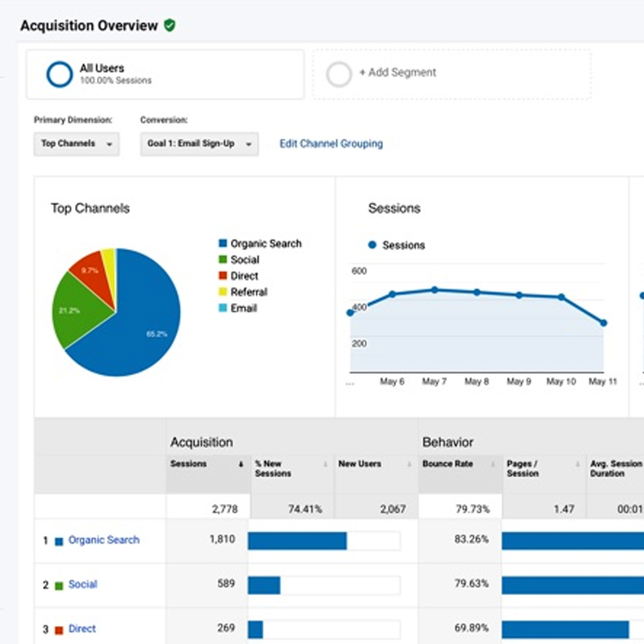Click the Behavior section heading
The height and width of the screenshot is (644, 644).
[447, 442]
